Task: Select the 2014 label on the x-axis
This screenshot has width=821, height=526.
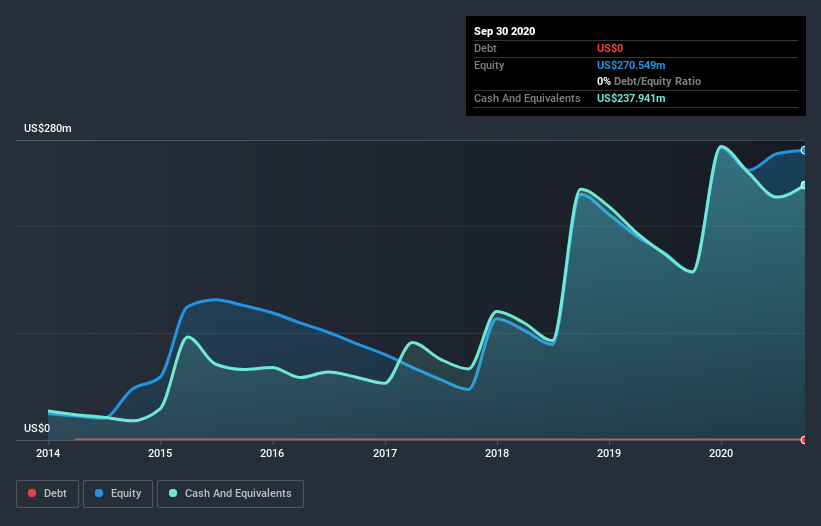Action: coord(48,453)
